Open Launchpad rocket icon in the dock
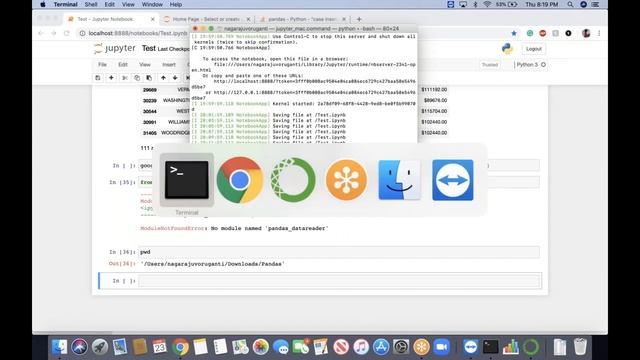The height and width of the screenshot is (360, 640). (100, 347)
